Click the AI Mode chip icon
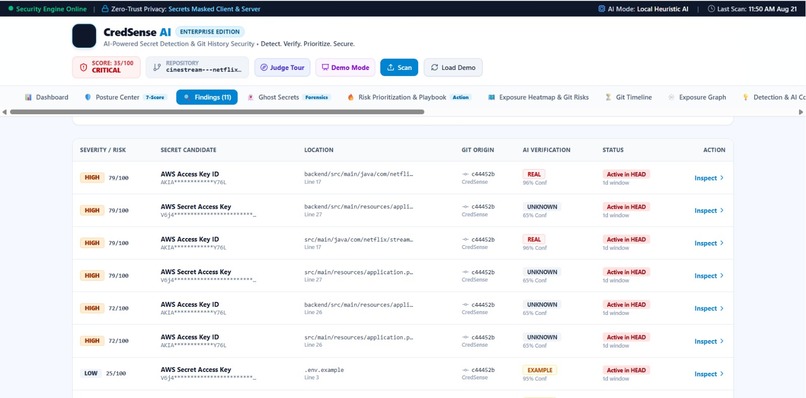 602,9
